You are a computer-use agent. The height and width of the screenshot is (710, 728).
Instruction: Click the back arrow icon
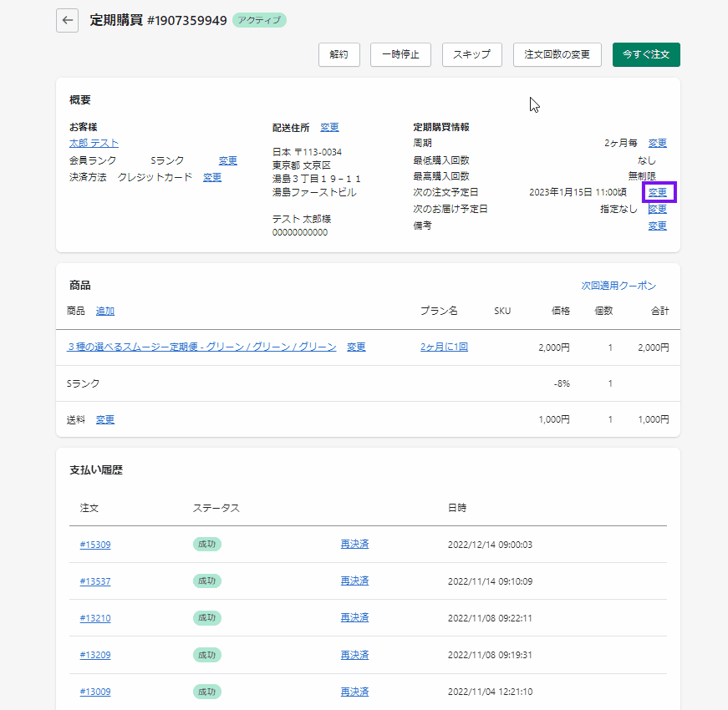tap(68, 20)
